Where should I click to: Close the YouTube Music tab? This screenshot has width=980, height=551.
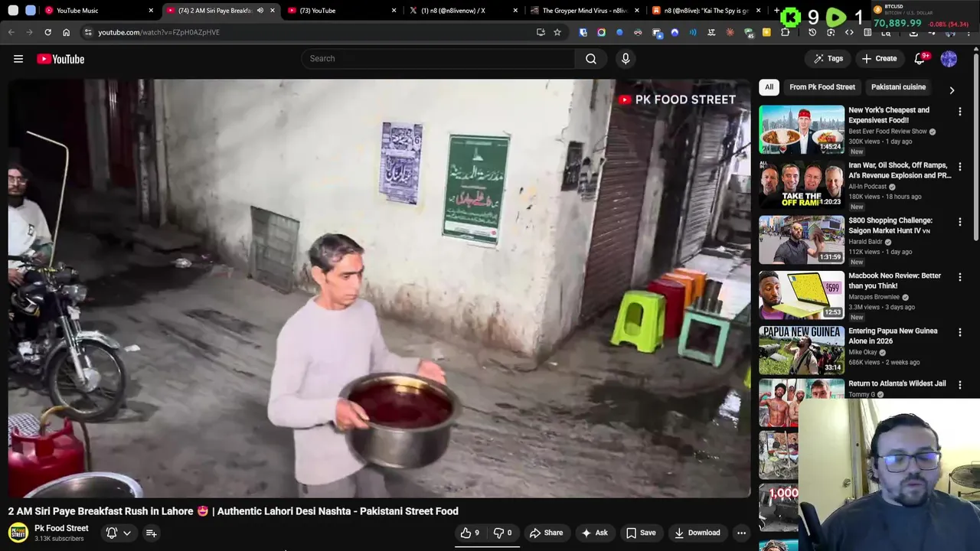click(x=151, y=11)
